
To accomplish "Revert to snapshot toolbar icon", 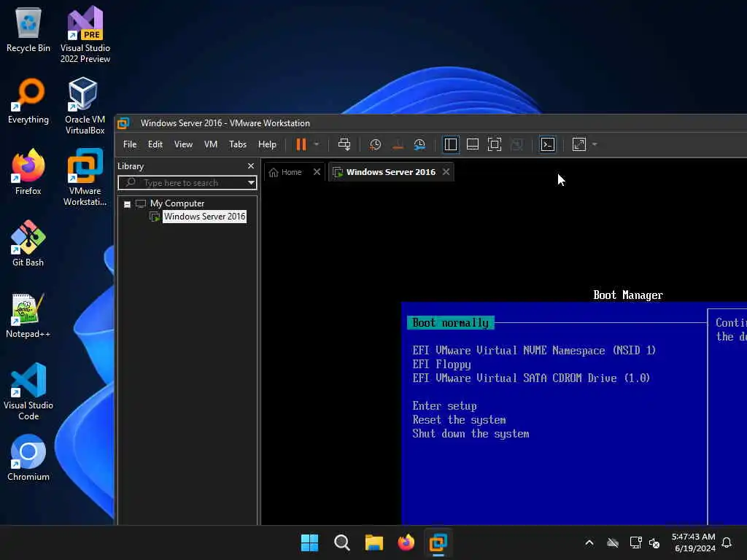I will tap(398, 144).
